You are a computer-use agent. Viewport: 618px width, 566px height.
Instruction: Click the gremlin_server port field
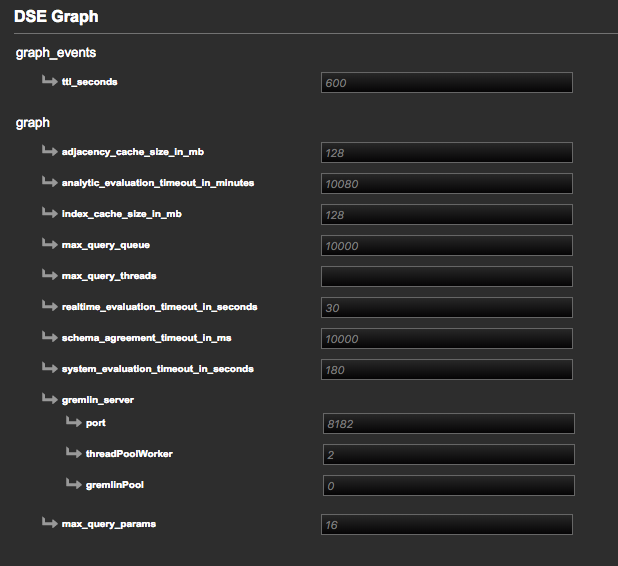[x=449, y=423]
